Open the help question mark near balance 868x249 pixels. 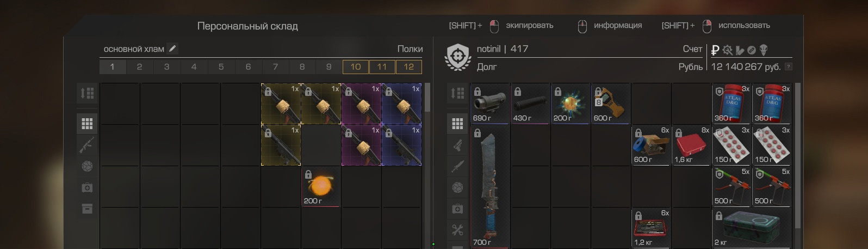click(789, 66)
